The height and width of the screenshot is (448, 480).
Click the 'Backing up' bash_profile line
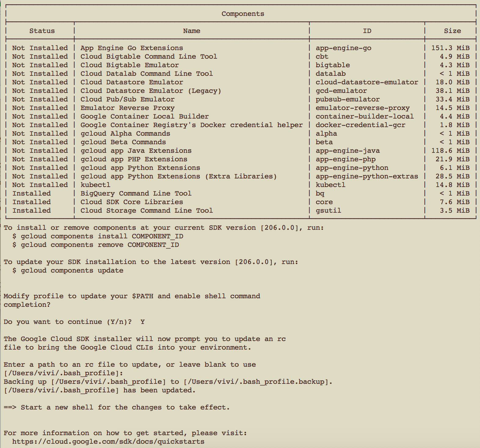[168, 382]
